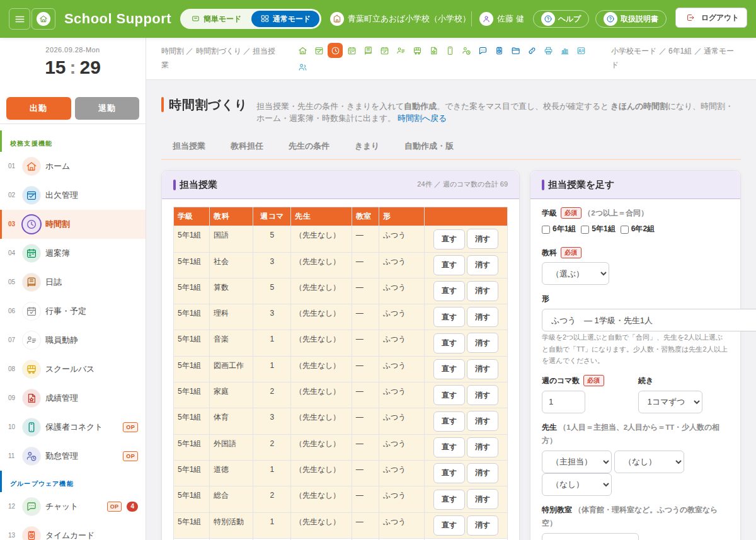Follow the 時間割へ戻る link
756x540 pixels.
point(421,118)
